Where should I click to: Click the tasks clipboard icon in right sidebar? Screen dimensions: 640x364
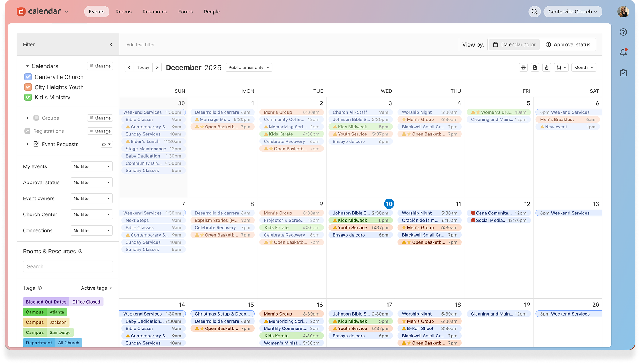click(x=623, y=73)
